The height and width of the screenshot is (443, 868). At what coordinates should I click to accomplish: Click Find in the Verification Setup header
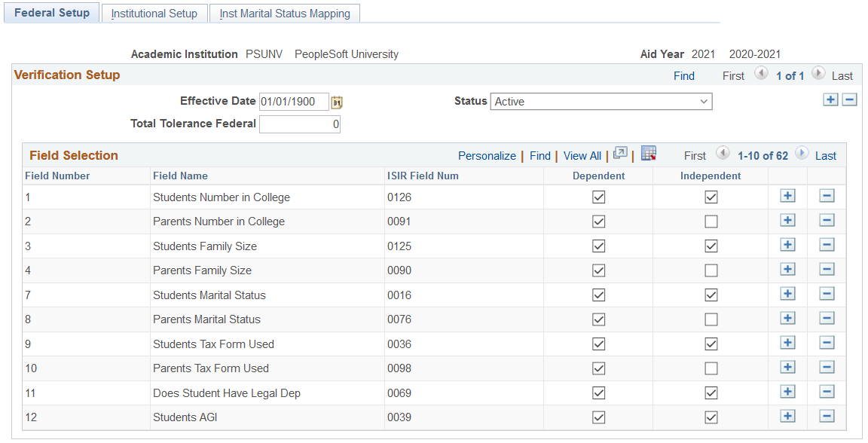(683, 75)
